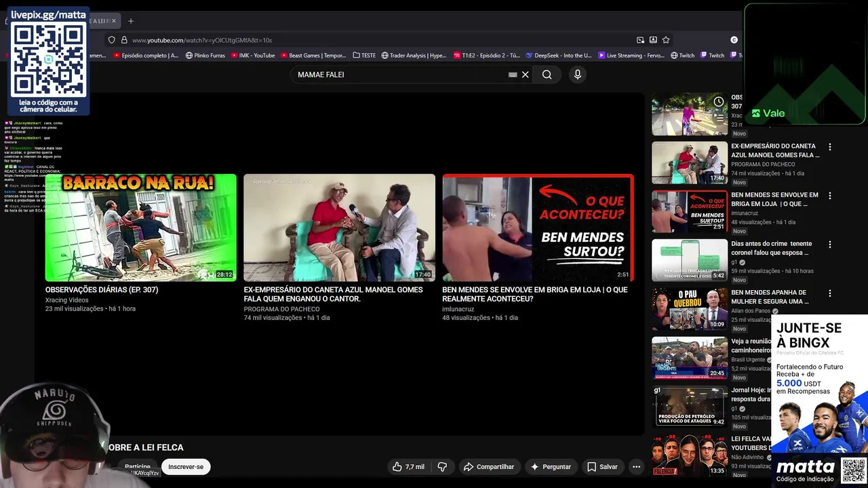
Task: Open sidebar video thumbnail with 17:40 duration
Action: (x=690, y=163)
